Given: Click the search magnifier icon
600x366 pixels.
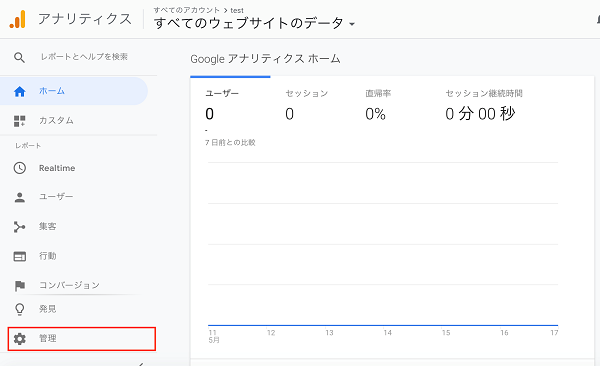Looking at the screenshot, I should pyautogui.click(x=19, y=57).
